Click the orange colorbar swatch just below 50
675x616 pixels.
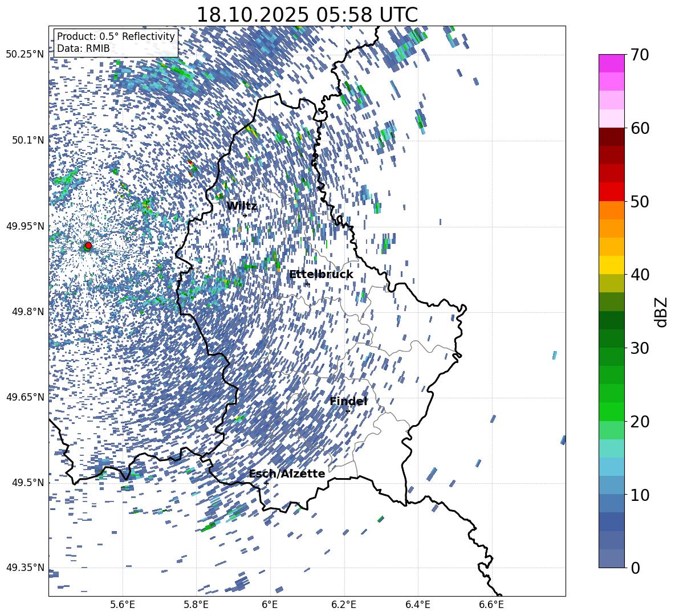pos(611,210)
